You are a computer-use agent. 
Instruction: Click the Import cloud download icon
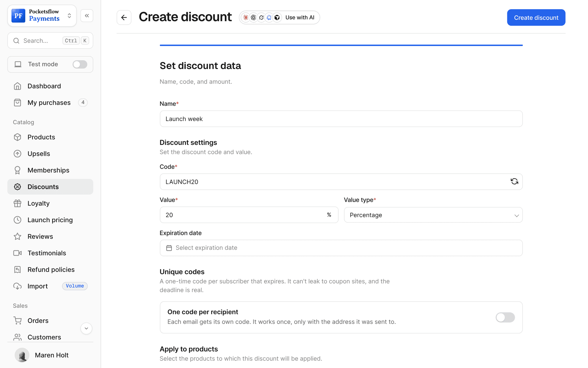coord(18,286)
